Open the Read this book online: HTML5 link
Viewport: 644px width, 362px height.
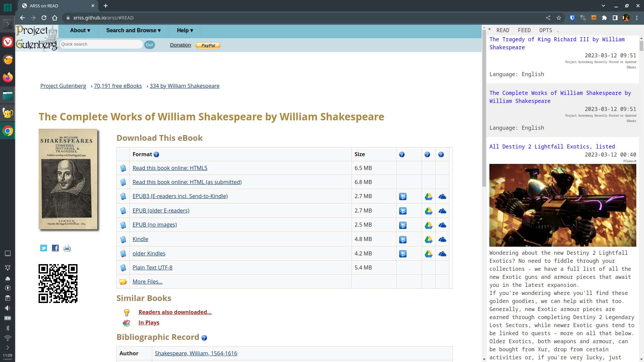[x=170, y=168]
